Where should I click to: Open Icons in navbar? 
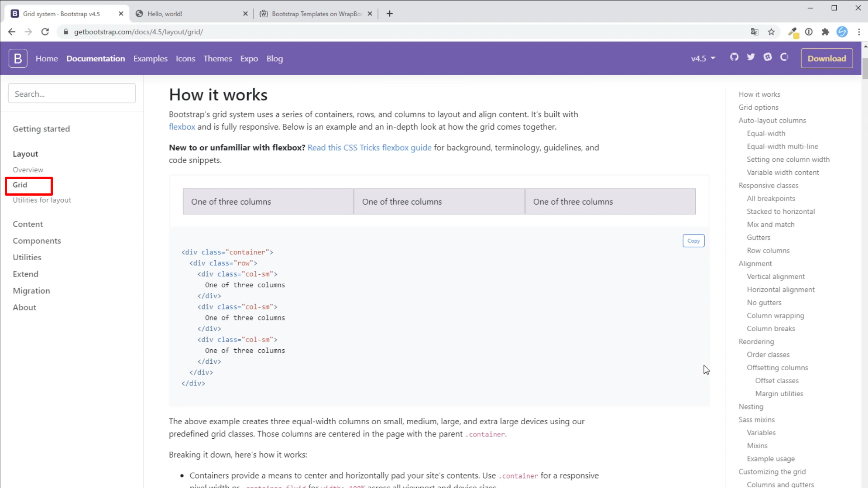[185, 58]
